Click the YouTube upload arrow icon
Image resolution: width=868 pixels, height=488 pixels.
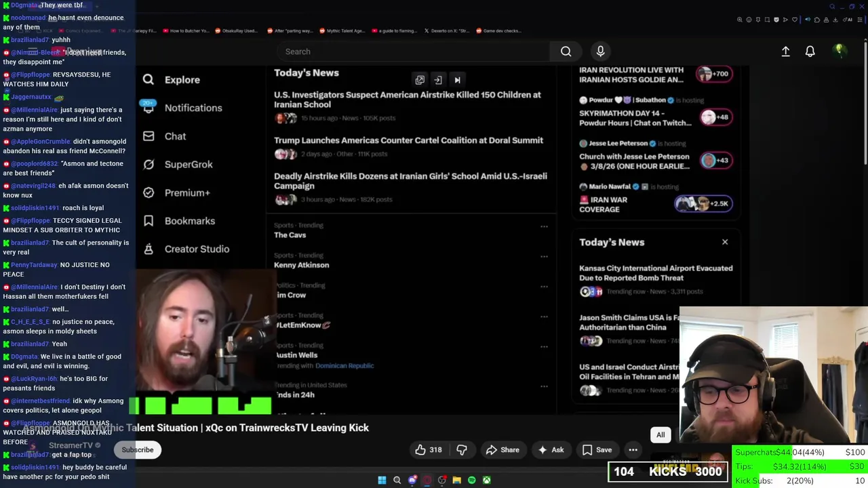pyautogui.click(x=785, y=52)
